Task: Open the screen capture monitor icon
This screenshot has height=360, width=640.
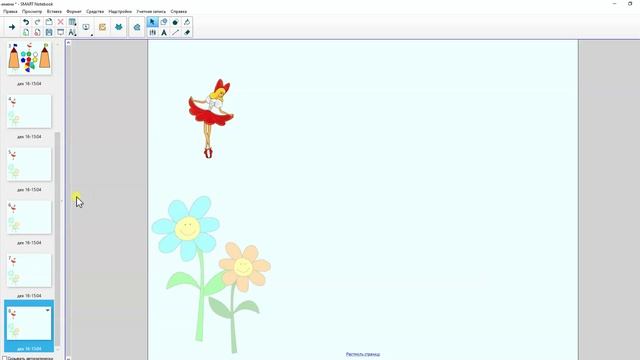Action: point(86,27)
